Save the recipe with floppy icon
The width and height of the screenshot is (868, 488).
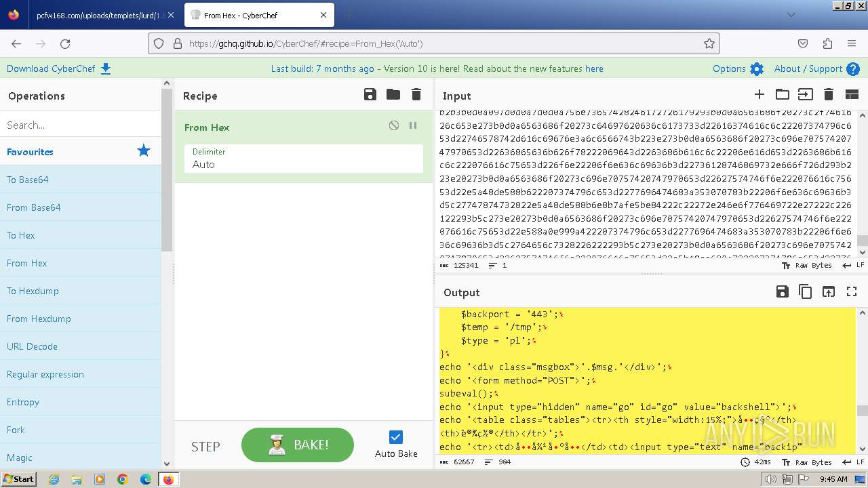point(370,95)
